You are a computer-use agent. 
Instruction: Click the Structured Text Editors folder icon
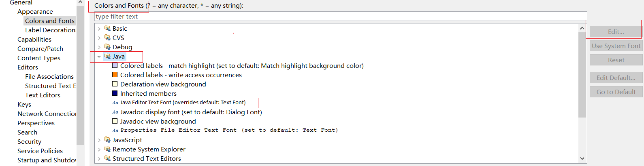(x=107, y=158)
